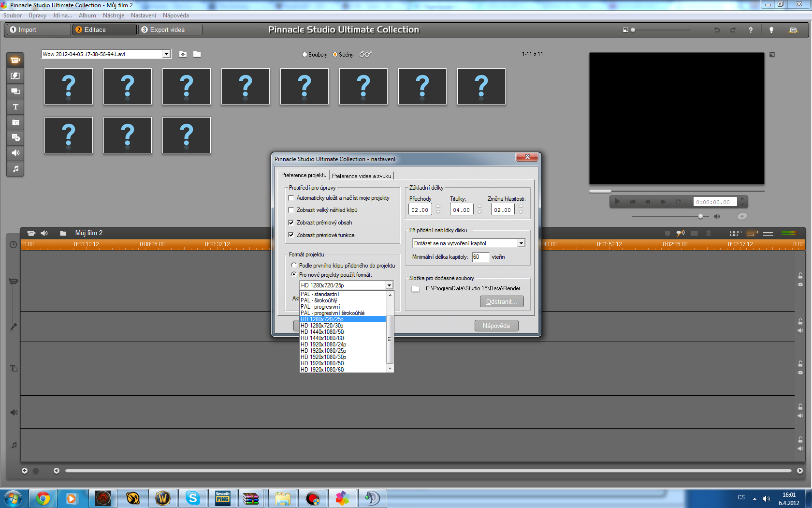
Task: Choose PAL - standardní format
Action: pyautogui.click(x=343, y=294)
